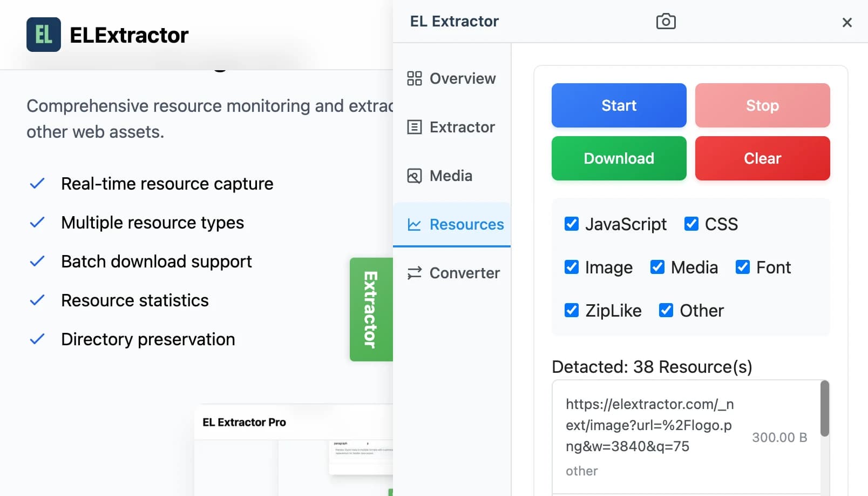Switch to the Extractor tab
868x496 pixels.
coord(452,127)
